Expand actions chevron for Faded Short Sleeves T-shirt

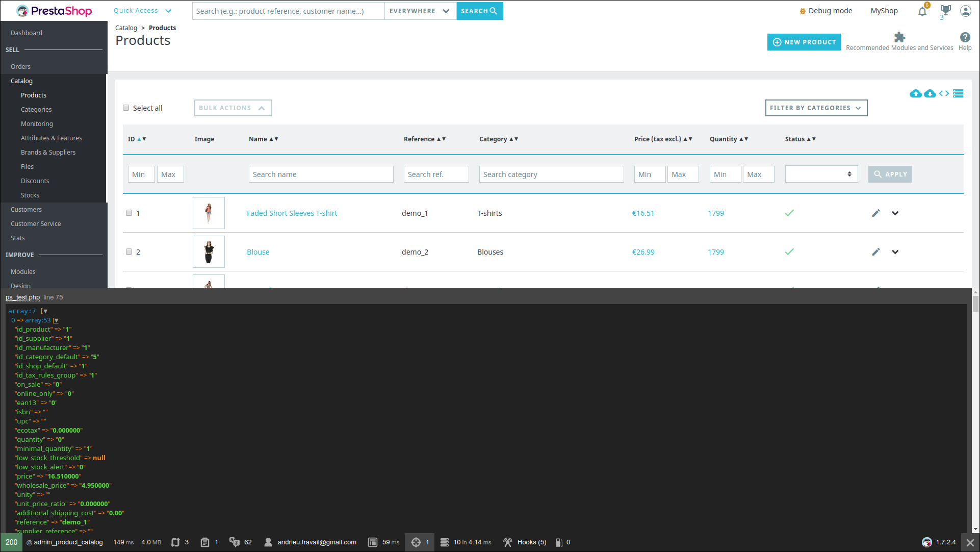[895, 213]
